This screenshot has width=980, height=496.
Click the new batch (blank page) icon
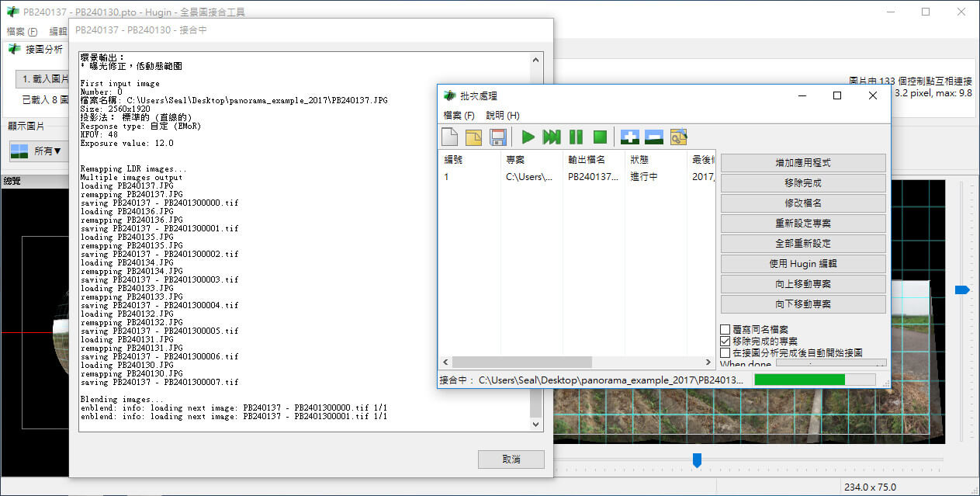[x=450, y=137]
